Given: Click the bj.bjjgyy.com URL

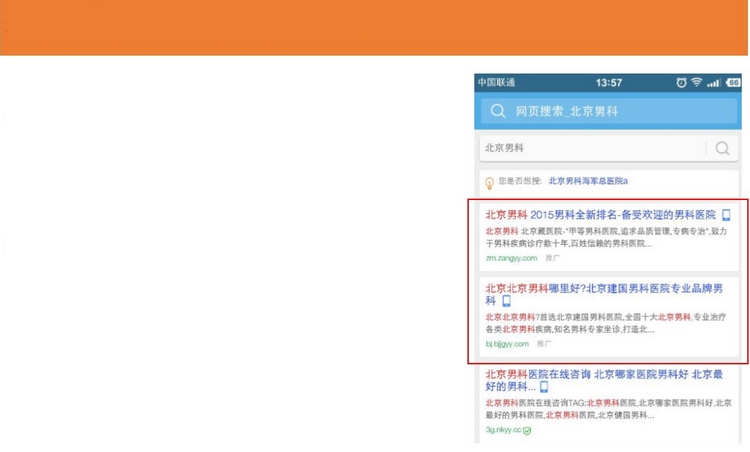Looking at the screenshot, I should (507, 343).
